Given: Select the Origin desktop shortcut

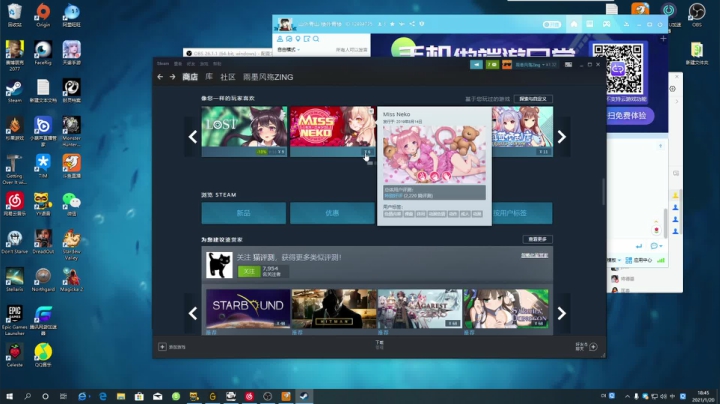Looking at the screenshot, I should click(x=43, y=15).
